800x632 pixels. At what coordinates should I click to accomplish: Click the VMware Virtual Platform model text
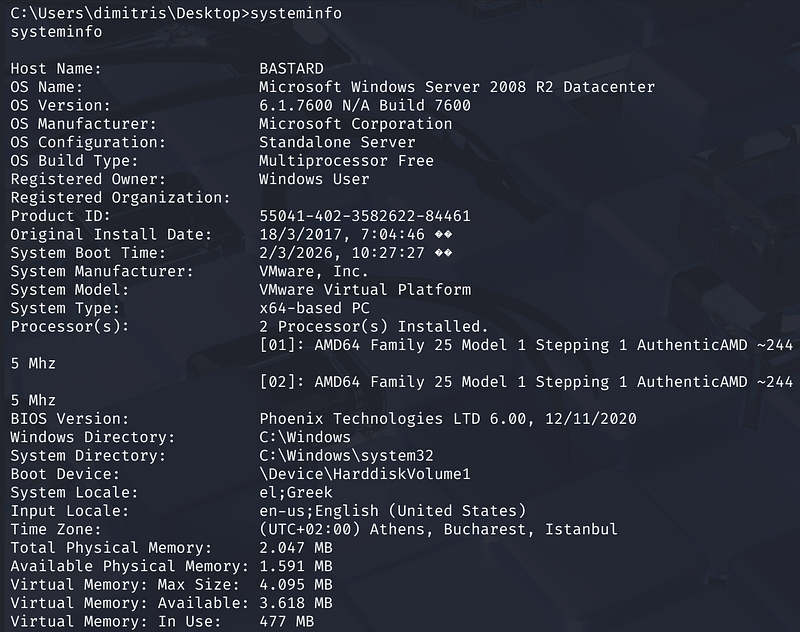coord(364,290)
